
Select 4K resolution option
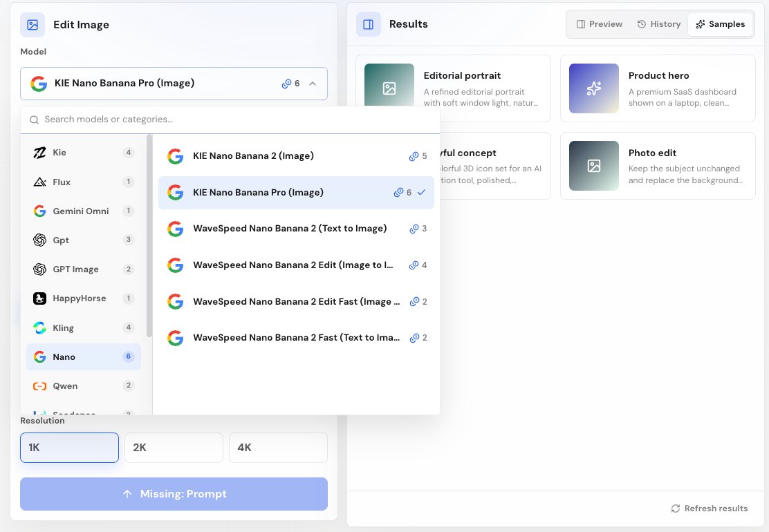point(278,447)
